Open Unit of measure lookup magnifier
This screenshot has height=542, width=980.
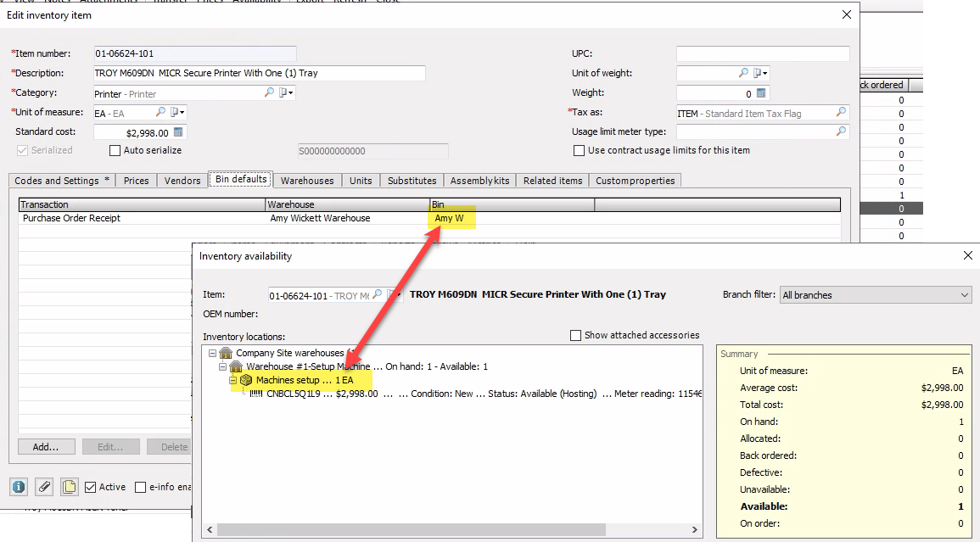point(160,112)
